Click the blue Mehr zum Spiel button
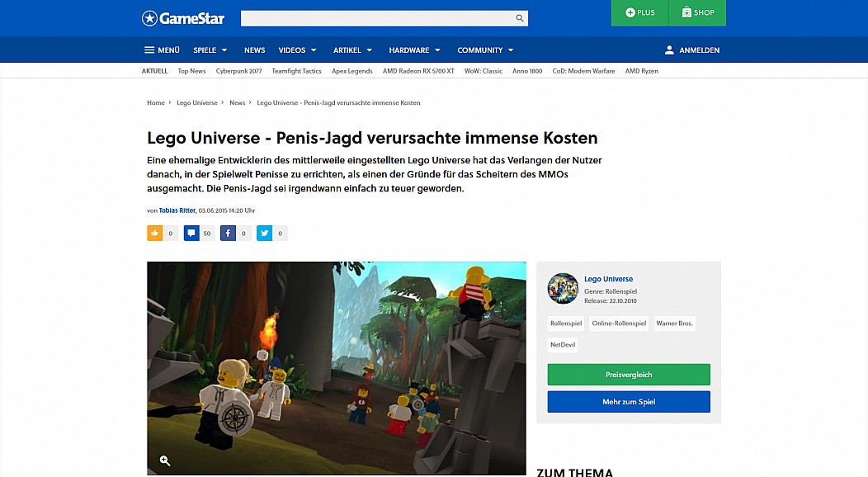The height and width of the screenshot is (477, 868). pos(629,402)
